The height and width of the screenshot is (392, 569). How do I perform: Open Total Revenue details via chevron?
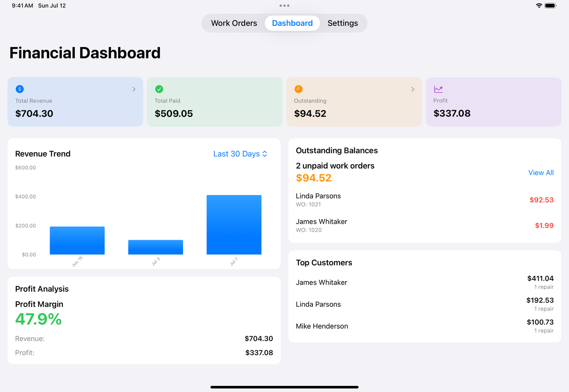point(134,89)
